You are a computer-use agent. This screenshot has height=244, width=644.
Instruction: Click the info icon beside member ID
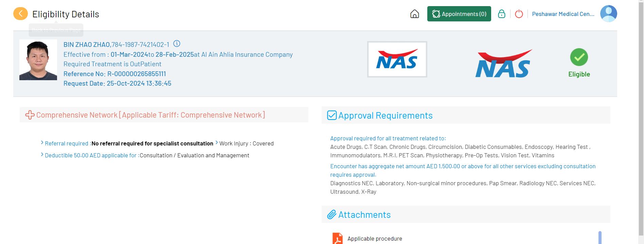coord(177,44)
